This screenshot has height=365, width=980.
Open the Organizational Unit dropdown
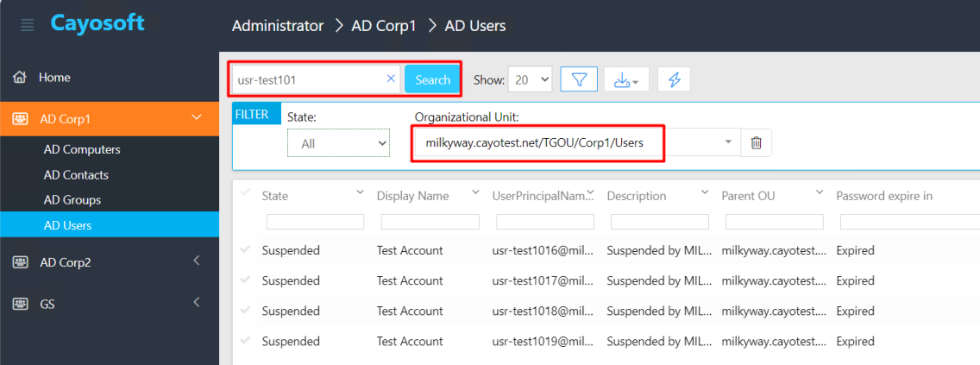point(728,142)
